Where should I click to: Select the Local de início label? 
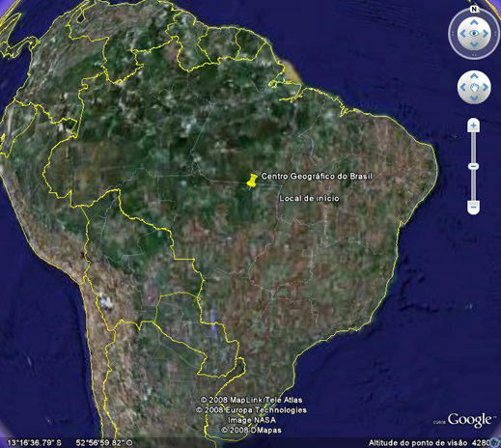pos(309,198)
